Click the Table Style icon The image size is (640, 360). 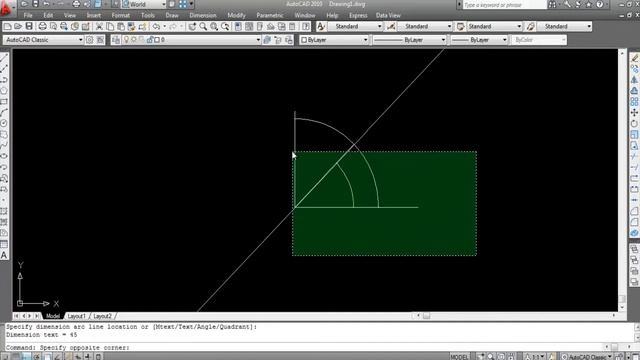460,27
